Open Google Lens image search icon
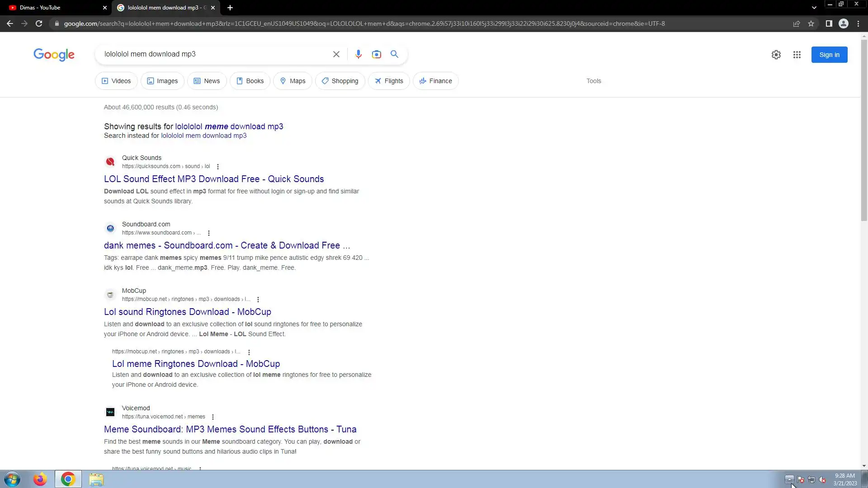 [376, 54]
